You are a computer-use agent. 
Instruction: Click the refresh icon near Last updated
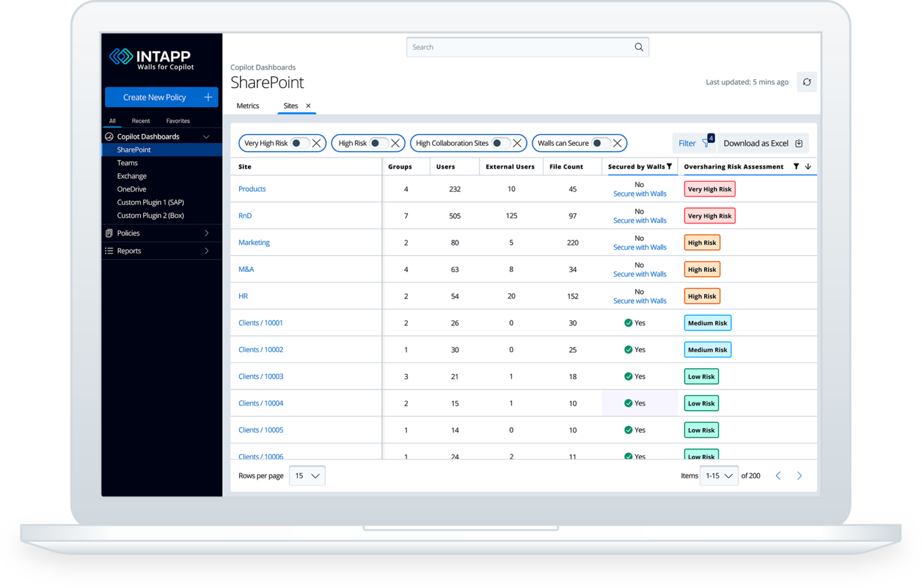tap(807, 82)
